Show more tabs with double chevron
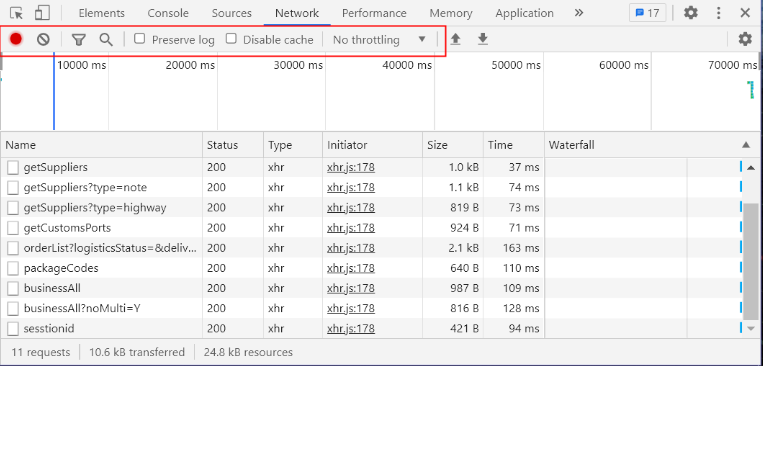Image resolution: width=763 pixels, height=470 pixels. point(579,13)
